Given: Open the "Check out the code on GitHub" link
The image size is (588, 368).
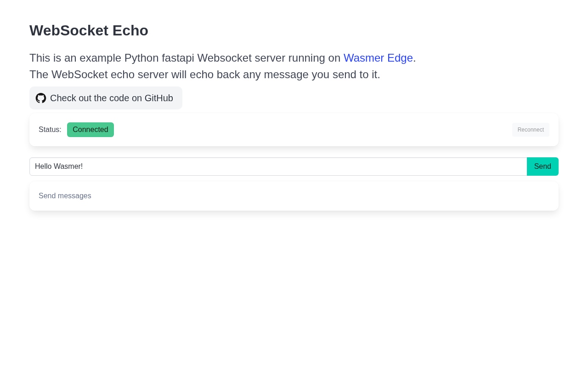Looking at the screenshot, I should pyautogui.click(x=111, y=98).
